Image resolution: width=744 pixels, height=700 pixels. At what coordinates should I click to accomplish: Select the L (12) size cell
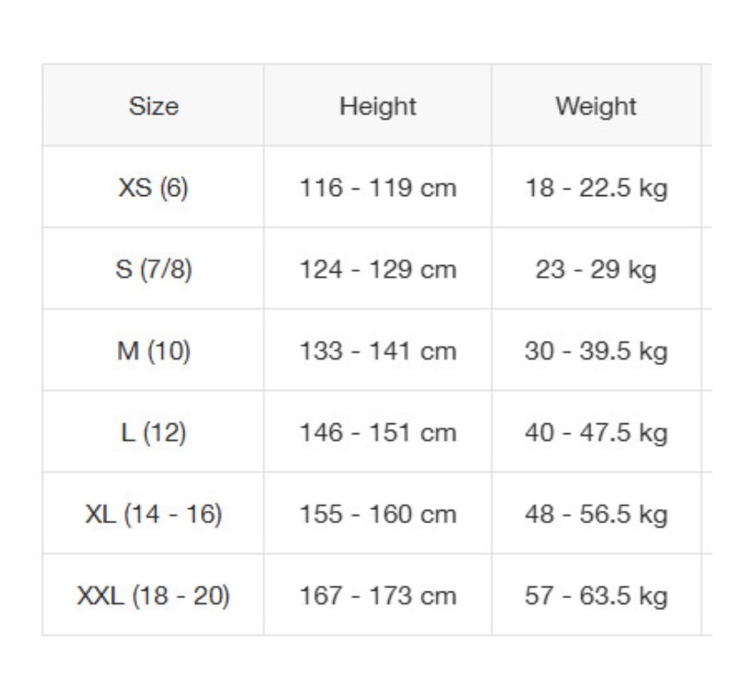click(x=153, y=433)
